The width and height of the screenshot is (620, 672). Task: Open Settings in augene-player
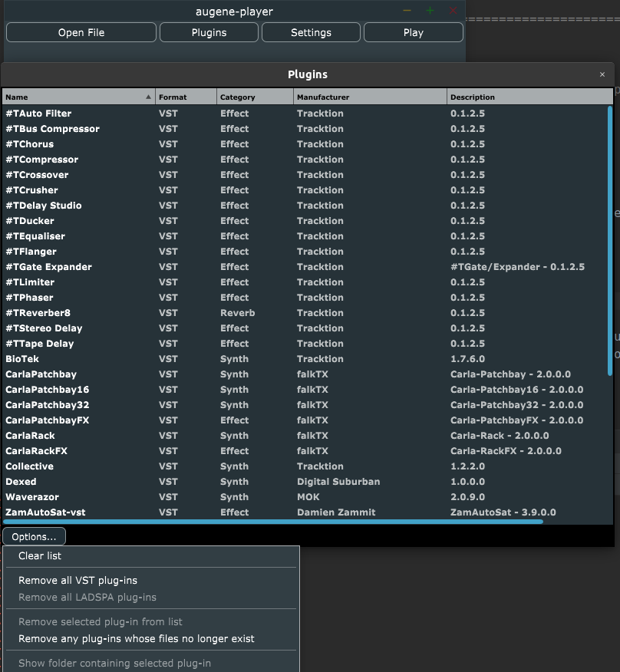[311, 32]
